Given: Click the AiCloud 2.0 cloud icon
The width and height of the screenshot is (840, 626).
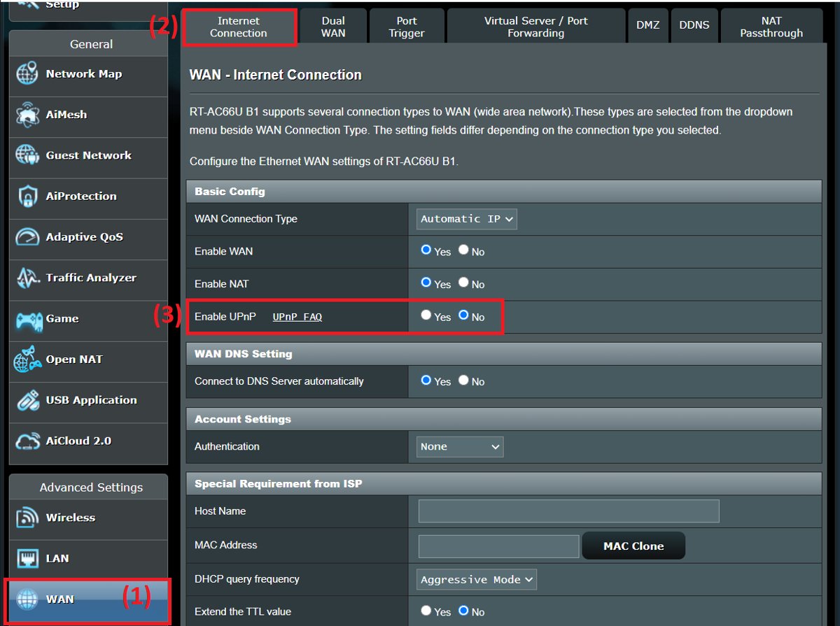Looking at the screenshot, I should [27, 441].
